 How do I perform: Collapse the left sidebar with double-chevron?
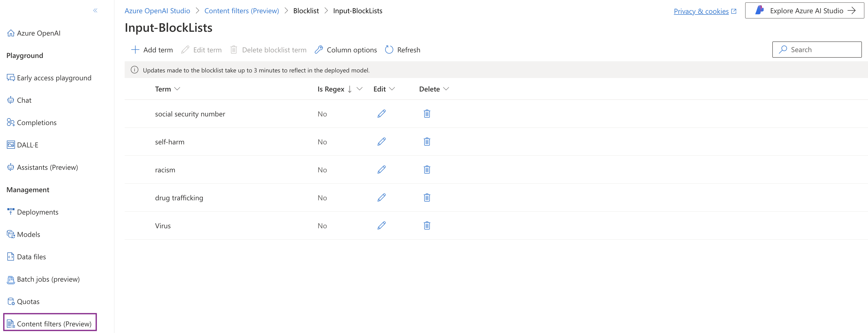[x=95, y=10]
